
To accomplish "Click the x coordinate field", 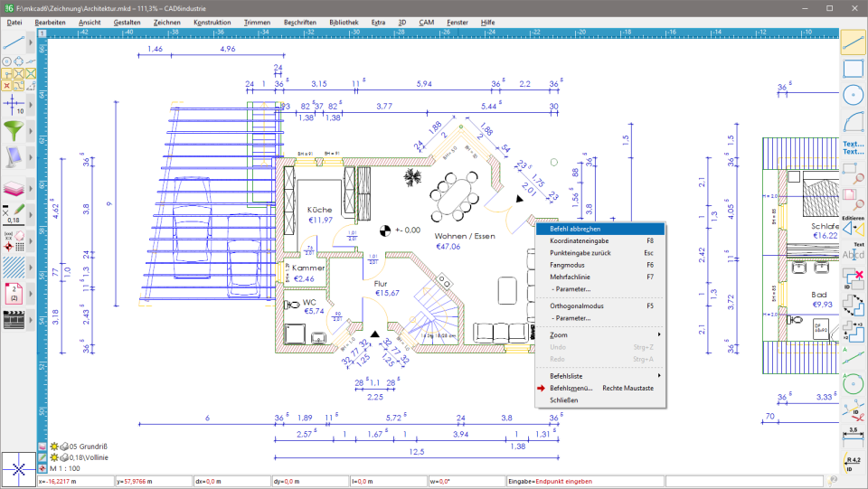I will 76,481.
